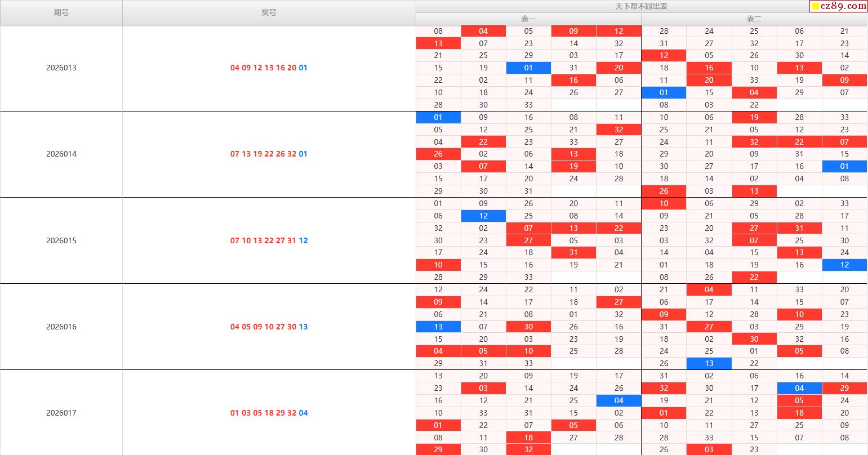868x455 pixels.
Task: Select the 表二 sub-header
Action: (x=754, y=19)
